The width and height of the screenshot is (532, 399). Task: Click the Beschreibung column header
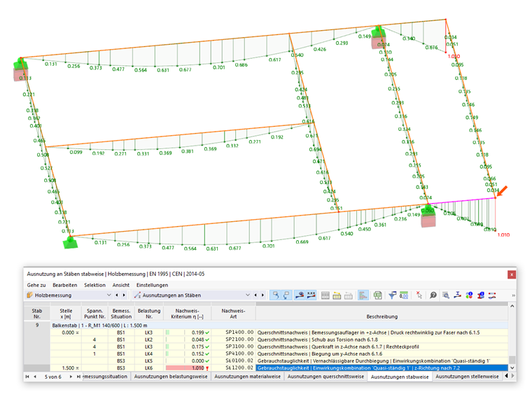click(x=381, y=314)
